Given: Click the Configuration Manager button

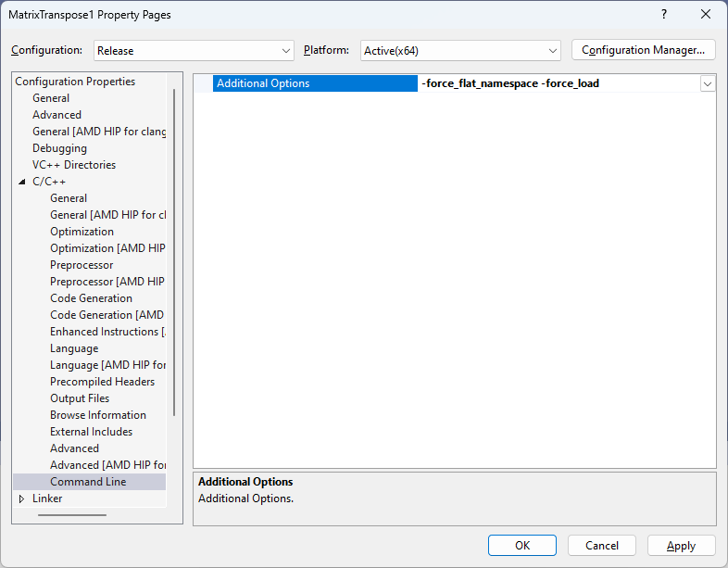Looking at the screenshot, I should [644, 50].
